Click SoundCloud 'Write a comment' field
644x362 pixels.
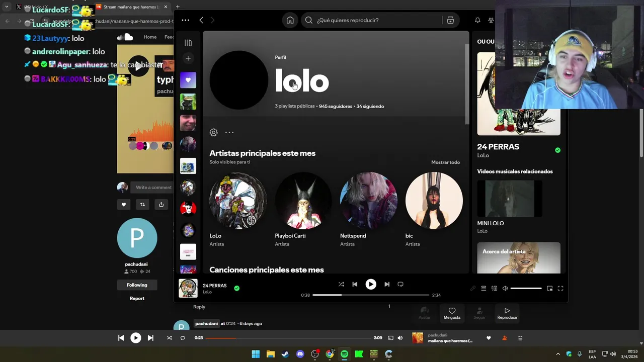[x=152, y=188]
